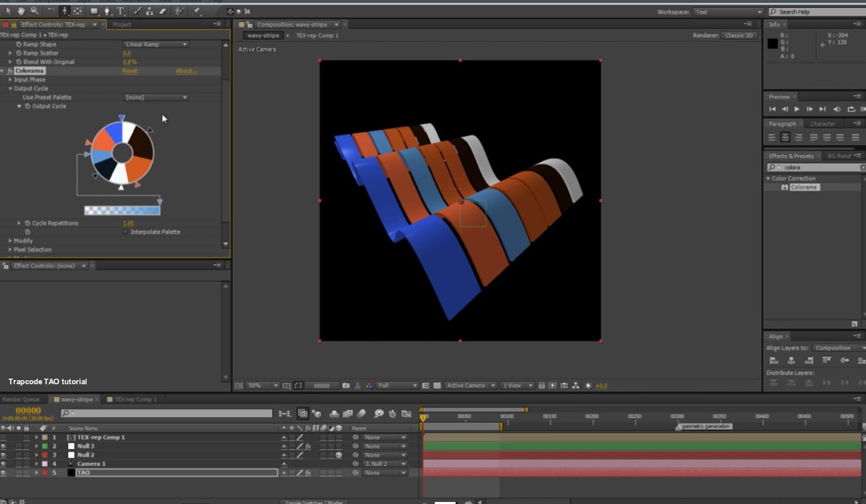Open the viewer resolution Full dropdown
866x504 pixels.
tap(397, 386)
